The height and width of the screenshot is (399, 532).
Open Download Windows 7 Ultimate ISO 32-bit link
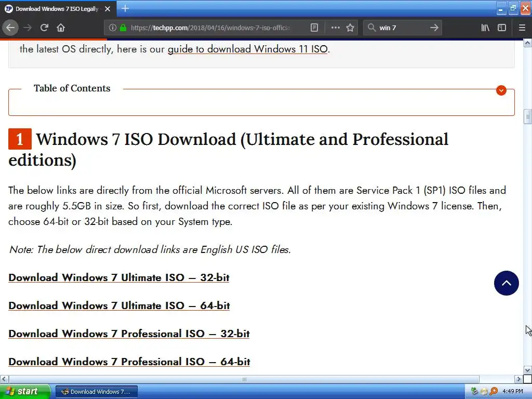click(x=119, y=277)
